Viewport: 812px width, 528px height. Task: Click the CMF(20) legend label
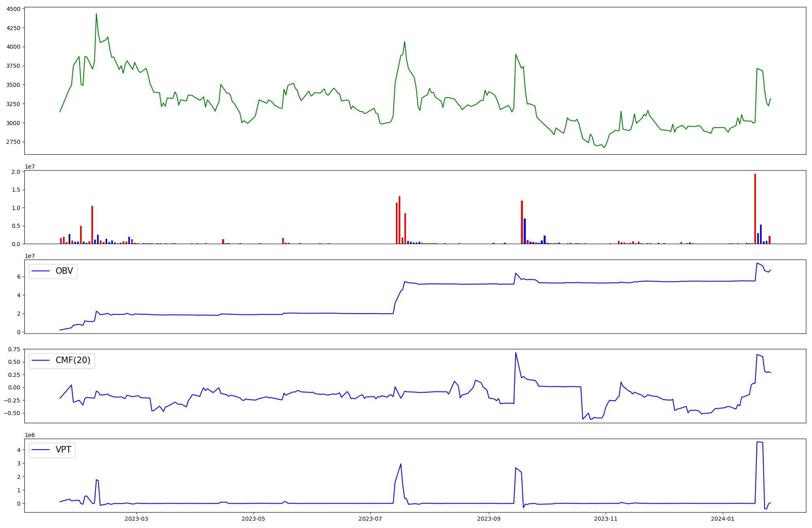pyautogui.click(x=73, y=360)
